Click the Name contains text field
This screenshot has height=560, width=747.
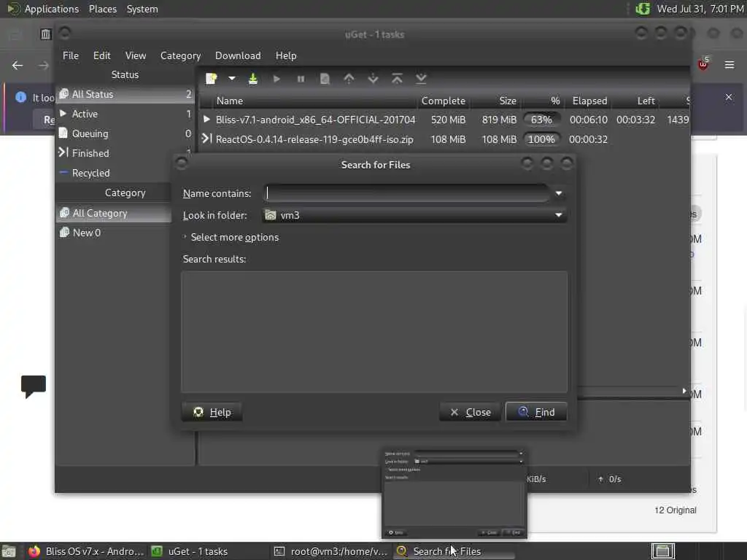tap(406, 193)
